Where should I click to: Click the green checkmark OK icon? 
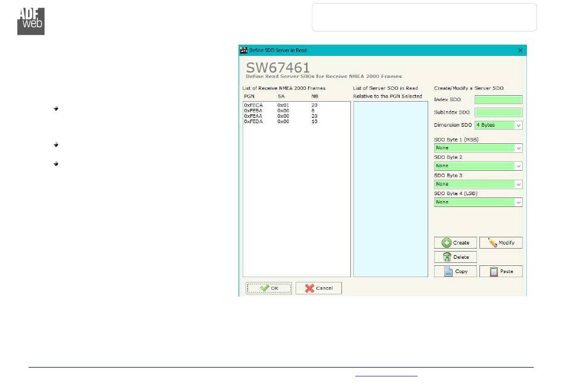pyautogui.click(x=265, y=288)
